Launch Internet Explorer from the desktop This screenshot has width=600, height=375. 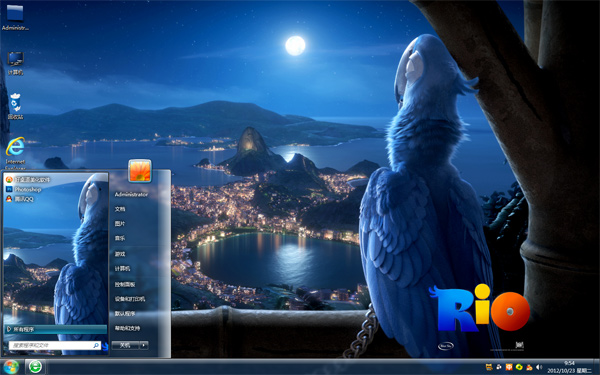[15, 153]
